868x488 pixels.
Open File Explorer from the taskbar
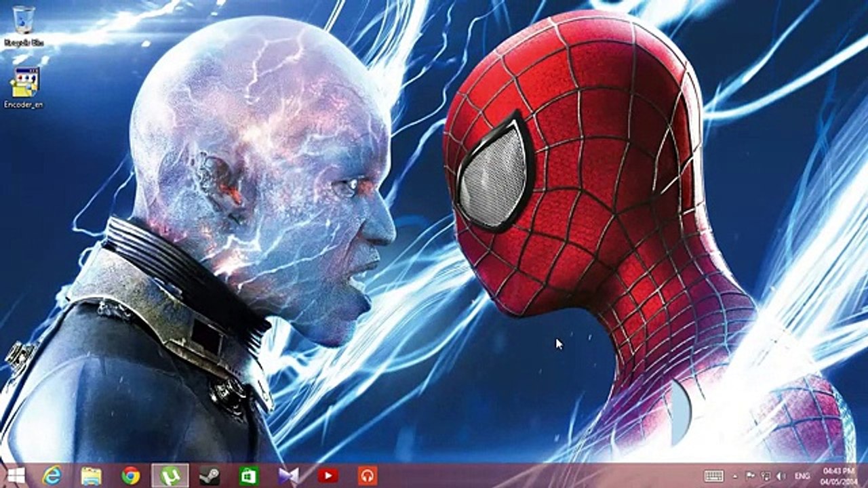click(x=91, y=476)
